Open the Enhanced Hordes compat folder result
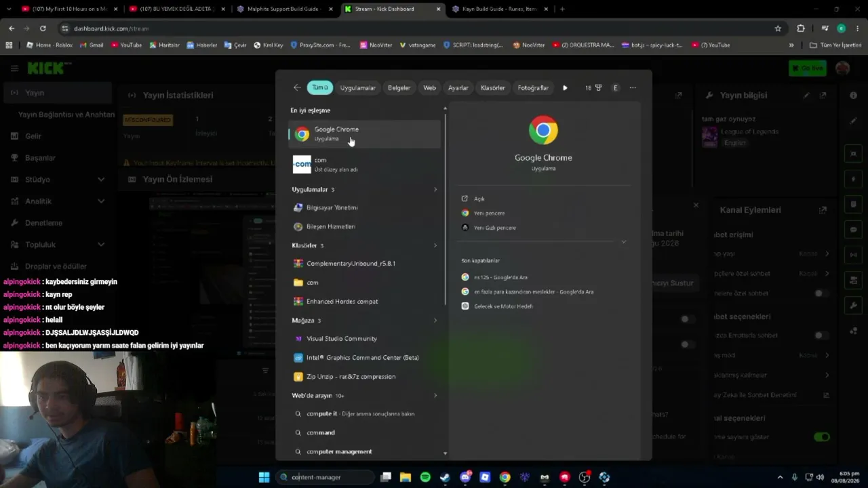The width and height of the screenshot is (868, 488). coord(365,301)
